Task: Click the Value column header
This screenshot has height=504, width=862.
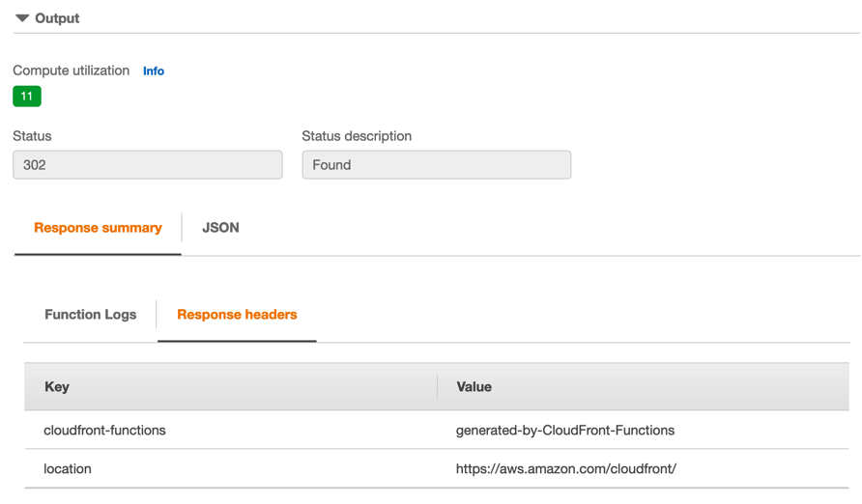Action: pos(474,387)
